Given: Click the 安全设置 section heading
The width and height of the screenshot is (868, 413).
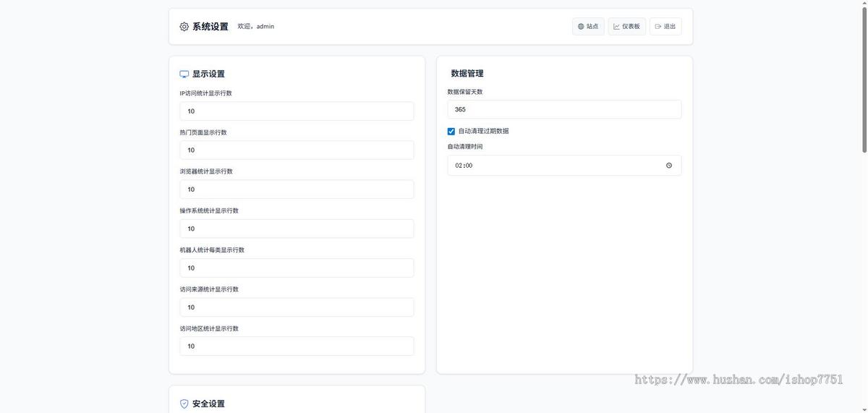Looking at the screenshot, I should click(x=208, y=404).
